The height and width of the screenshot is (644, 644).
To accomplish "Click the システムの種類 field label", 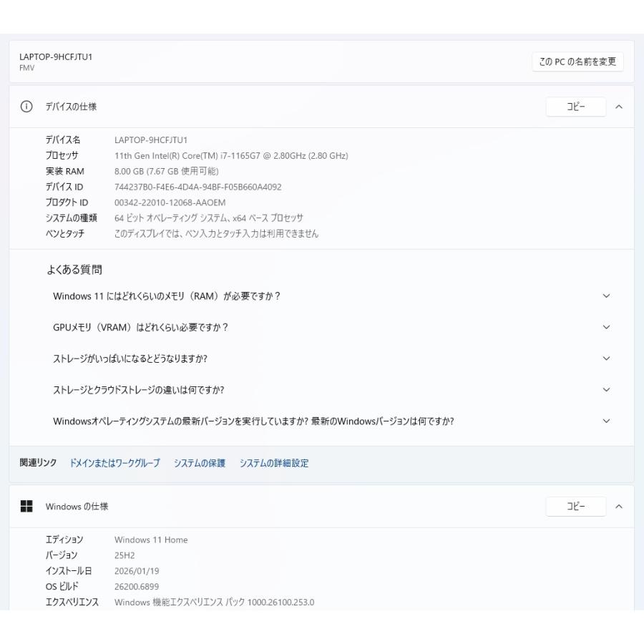I will 71,218.
